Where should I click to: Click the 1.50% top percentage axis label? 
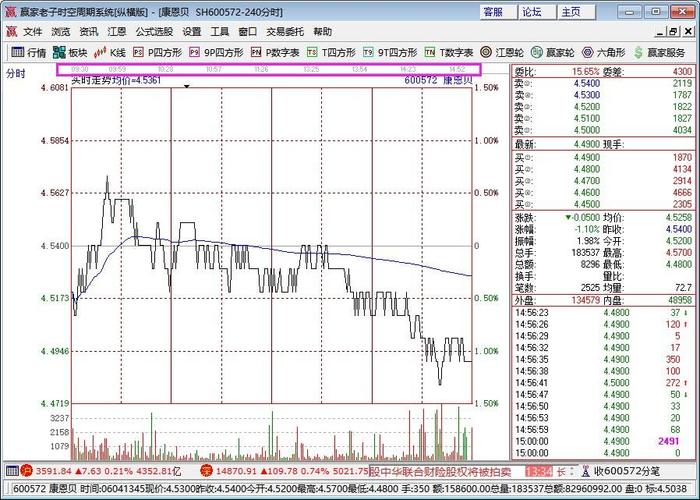(486, 88)
